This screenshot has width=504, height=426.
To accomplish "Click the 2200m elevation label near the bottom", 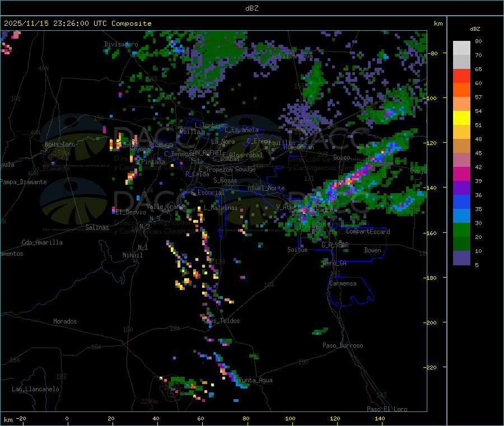I will point(149,401).
